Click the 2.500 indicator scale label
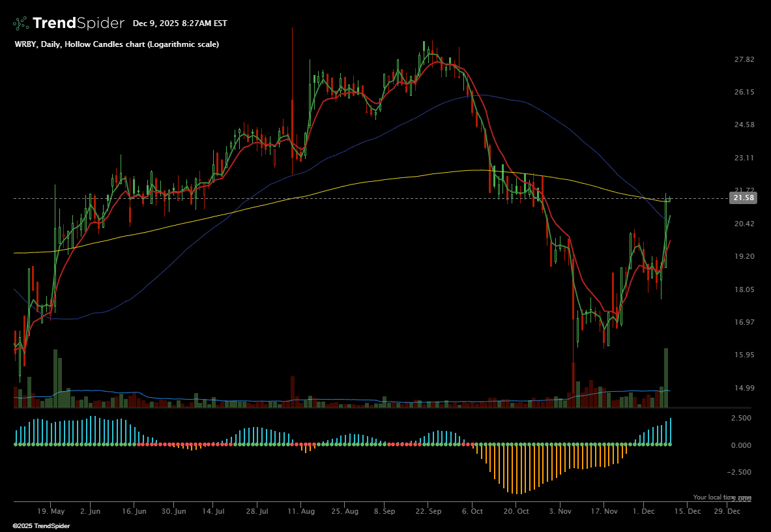771x532 pixels. 742,418
